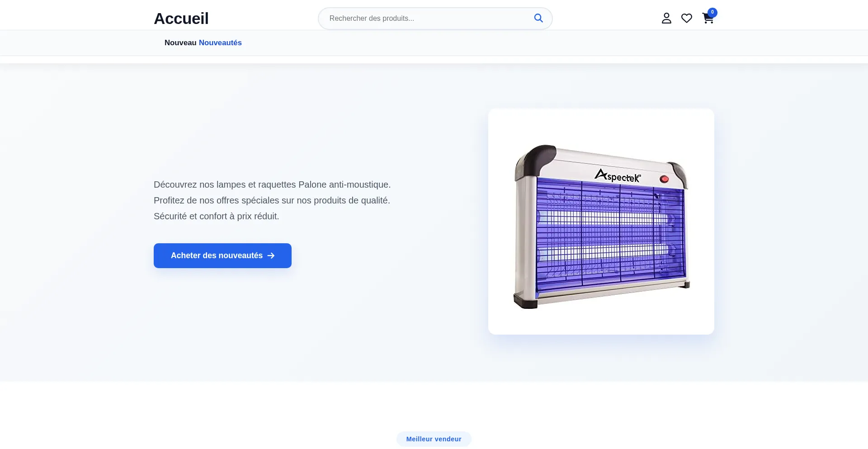
Task: Click the text about Palone anti-moustique lamps
Action: pyautogui.click(x=272, y=184)
